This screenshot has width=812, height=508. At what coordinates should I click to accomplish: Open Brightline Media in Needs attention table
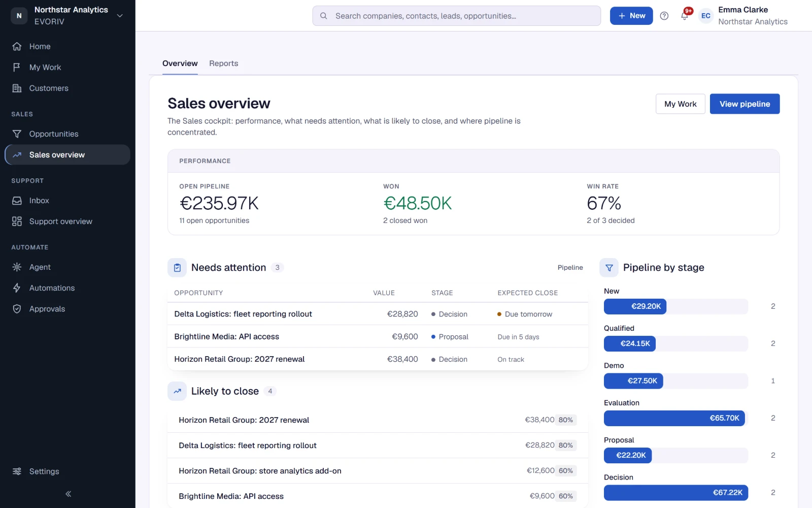click(378, 336)
